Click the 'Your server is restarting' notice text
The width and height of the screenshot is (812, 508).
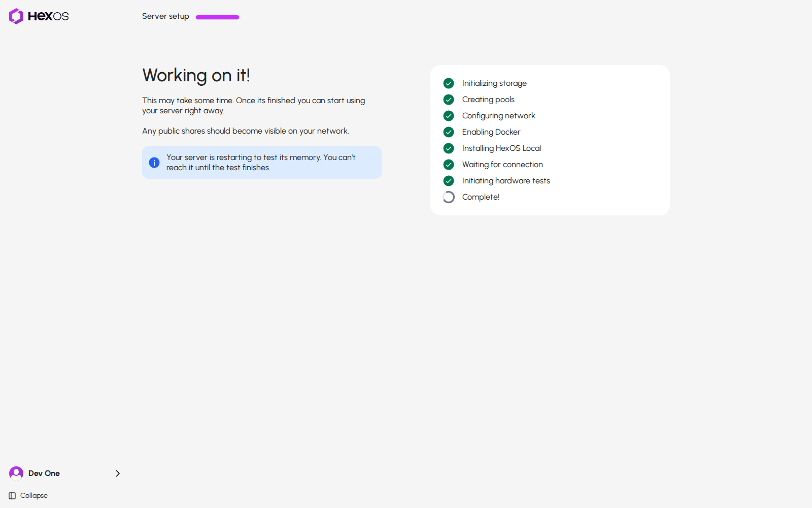click(261, 163)
